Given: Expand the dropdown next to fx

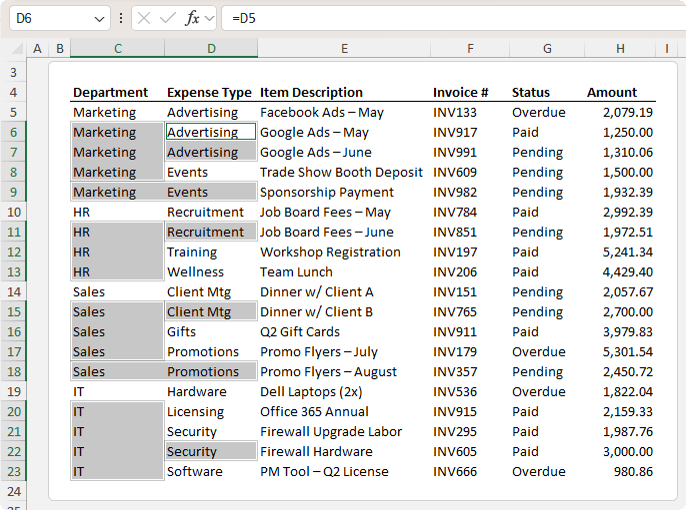Looking at the screenshot, I should pos(210,19).
